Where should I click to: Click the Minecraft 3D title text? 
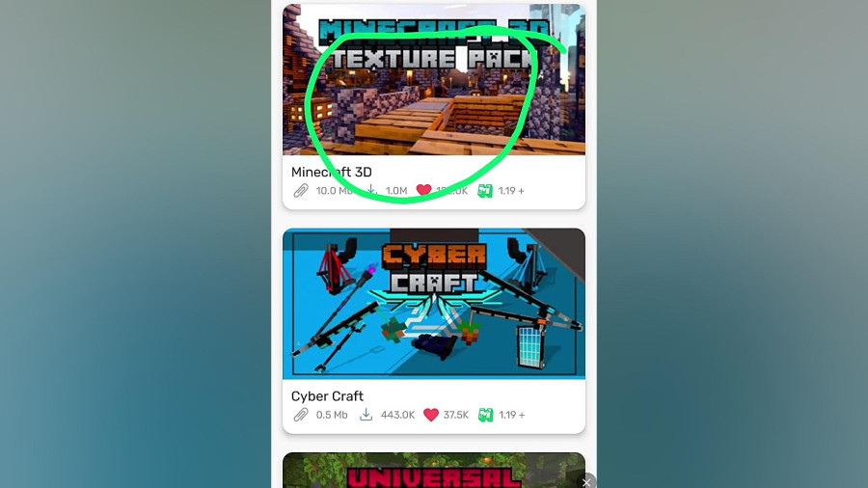(x=332, y=172)
